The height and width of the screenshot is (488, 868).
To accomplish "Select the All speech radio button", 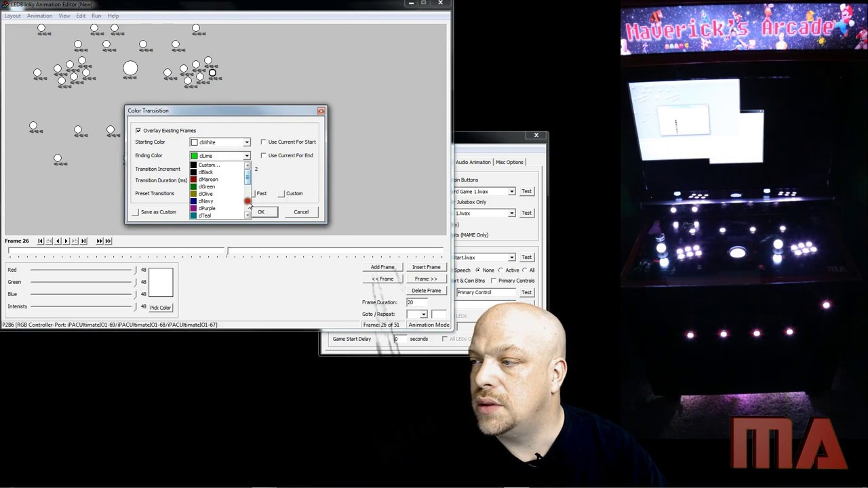I will pos(524,270).
